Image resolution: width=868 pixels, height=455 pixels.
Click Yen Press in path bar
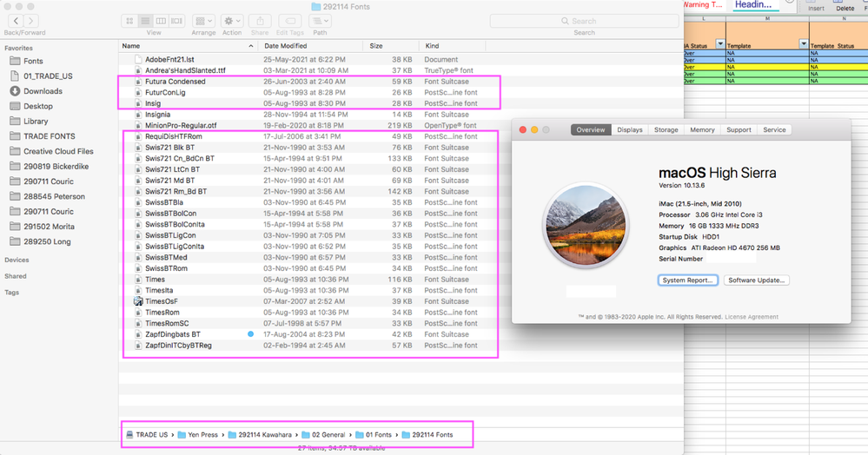click(197, 434)
